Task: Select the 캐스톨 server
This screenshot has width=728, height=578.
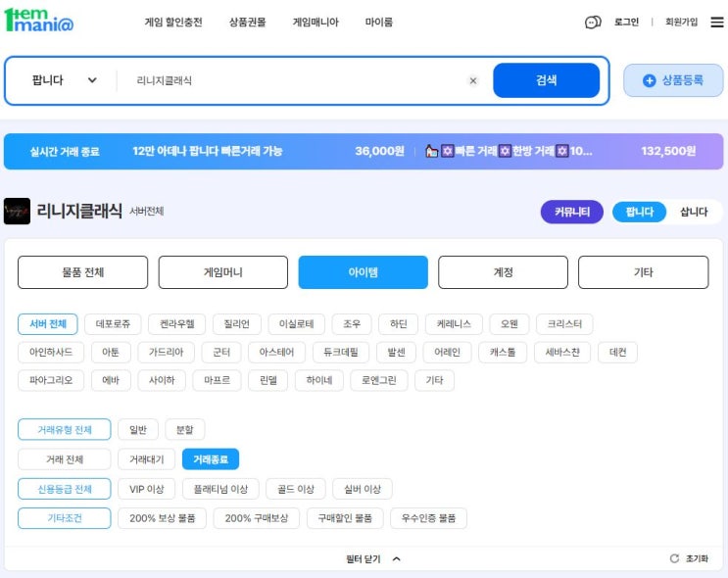Action: click(503, 353)
